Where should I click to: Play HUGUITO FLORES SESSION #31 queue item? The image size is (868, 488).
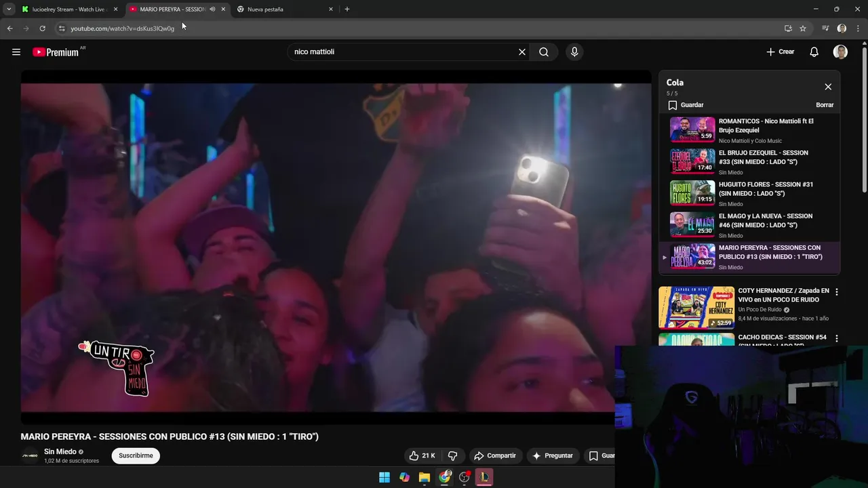(x=749, y=193)
